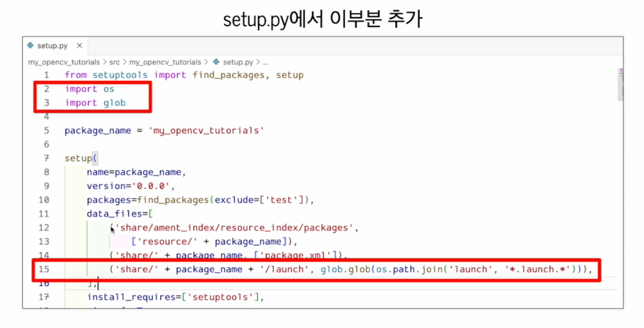Click line number 15 in gutter
Image resolution: width=644 pixels, height=328 pixels.
click(44, 269)
